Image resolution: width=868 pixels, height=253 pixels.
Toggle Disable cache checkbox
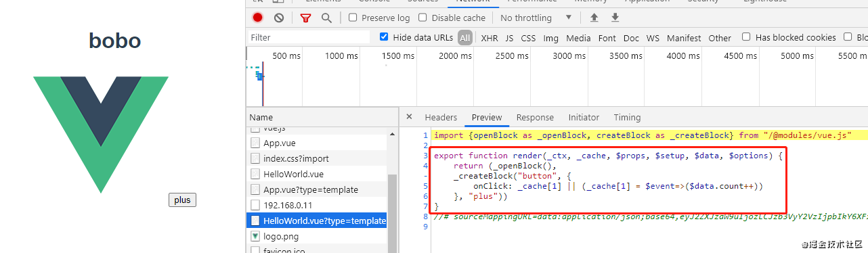click(422, 18)
